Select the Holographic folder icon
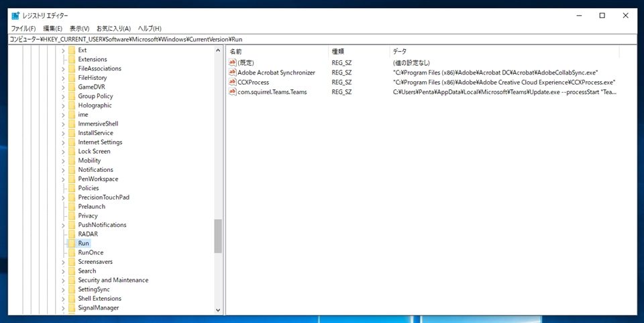Image resolution: width=644 pixels, height=323 pixels. point(72,105)
